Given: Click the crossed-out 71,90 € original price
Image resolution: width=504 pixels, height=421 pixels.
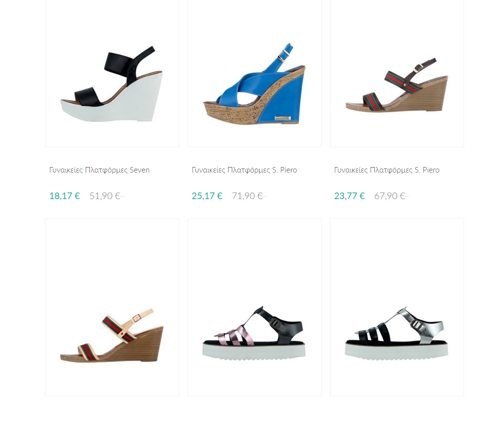Looking at the screenshot, I should [249, 196].
